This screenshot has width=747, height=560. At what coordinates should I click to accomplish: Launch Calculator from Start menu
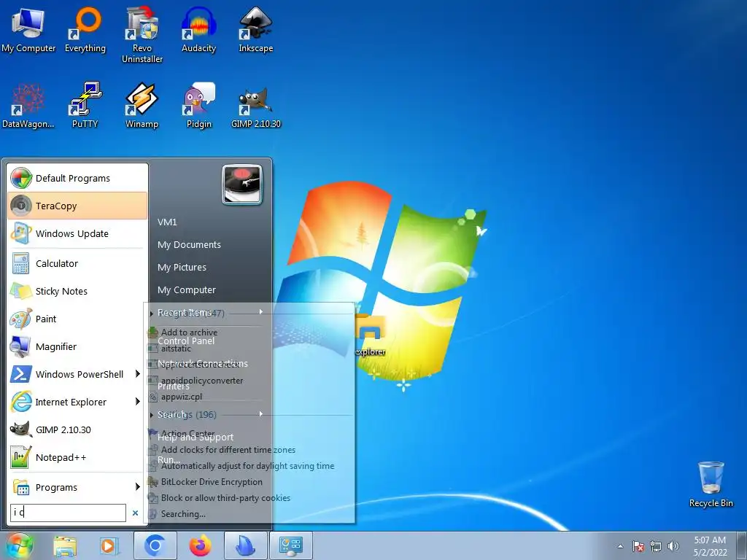(78, 263)
